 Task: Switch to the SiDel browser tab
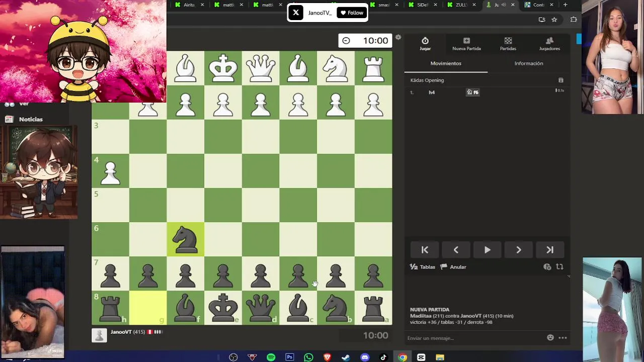[x=423, y=5]
